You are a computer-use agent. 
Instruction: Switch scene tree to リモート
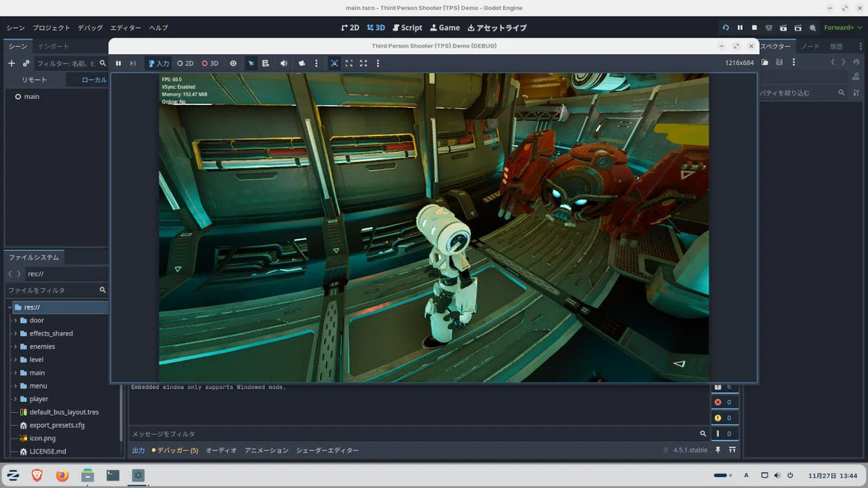tap(34, 80)
